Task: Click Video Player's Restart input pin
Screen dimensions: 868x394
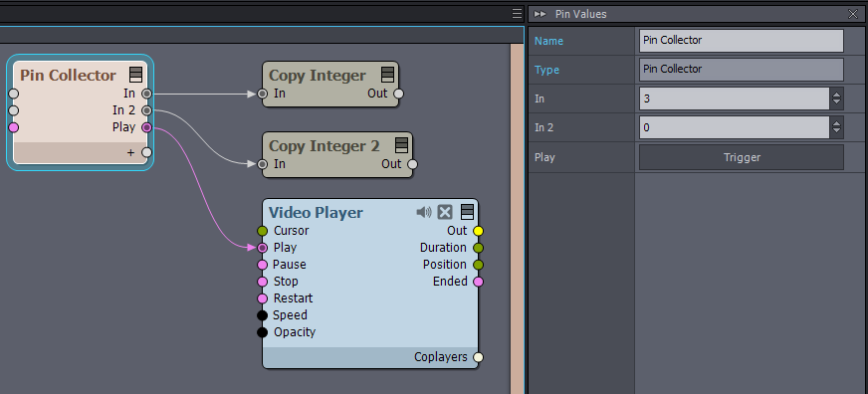Action: (263, 298)
